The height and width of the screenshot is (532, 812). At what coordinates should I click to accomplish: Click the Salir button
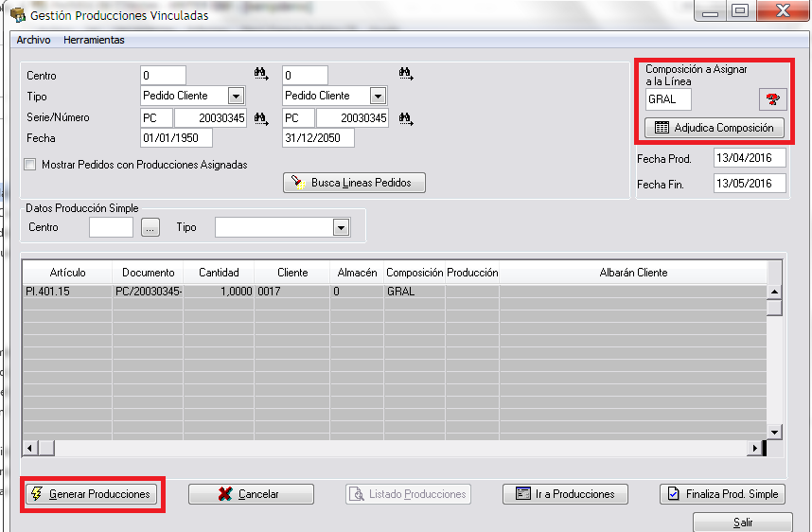point(743,523)
